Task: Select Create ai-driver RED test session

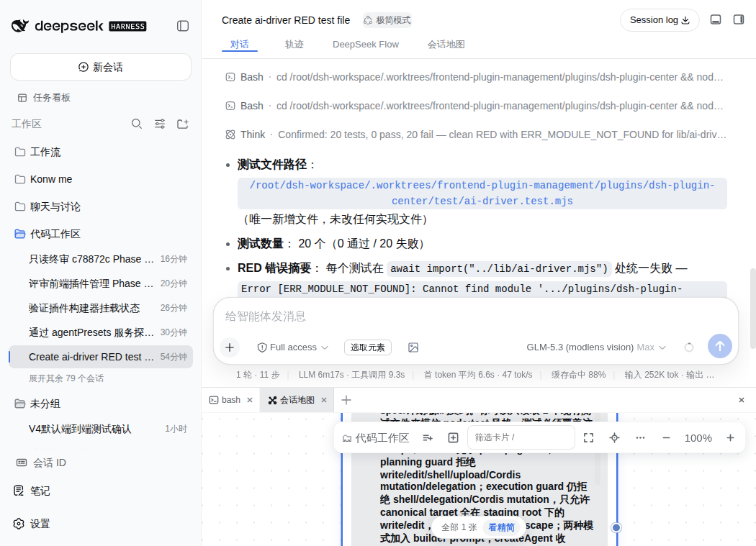Action: click(x=101, y=357)
